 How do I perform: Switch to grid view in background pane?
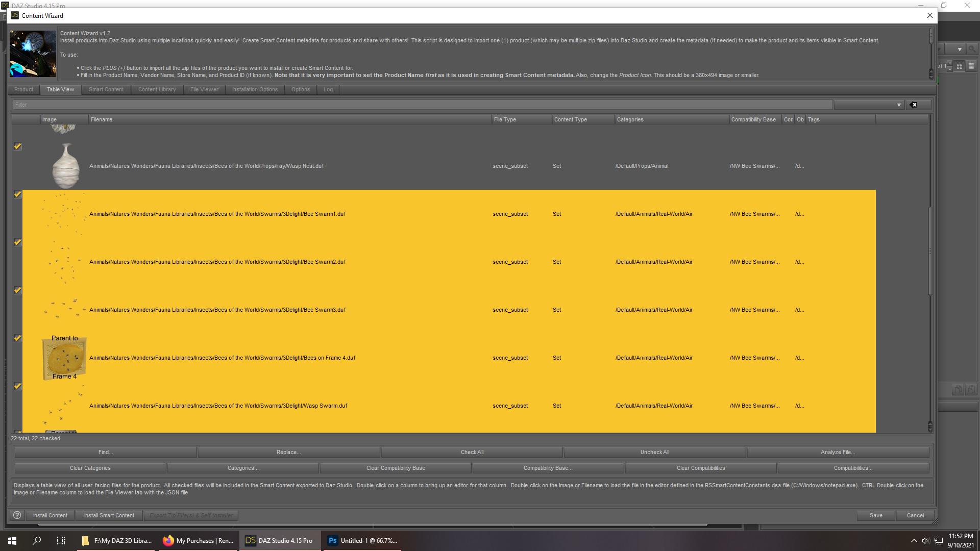click(x=960, y=66)
